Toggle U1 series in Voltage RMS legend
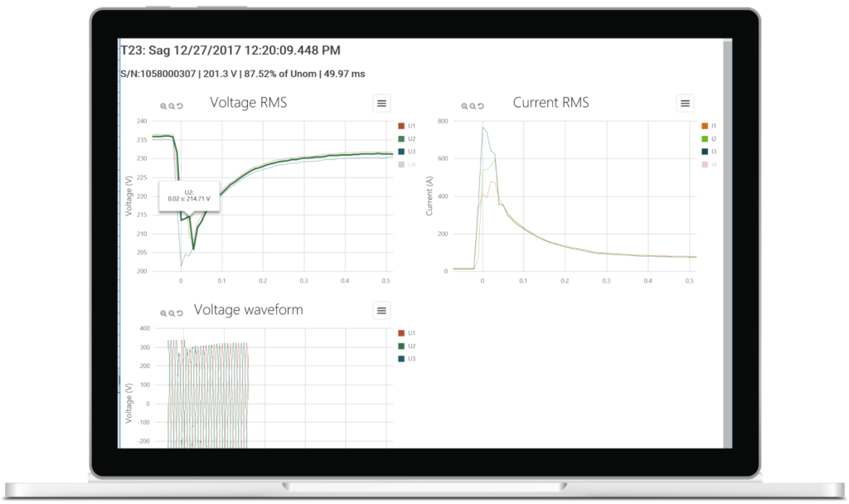Viewport: 849px width, 504px height. 406,126
